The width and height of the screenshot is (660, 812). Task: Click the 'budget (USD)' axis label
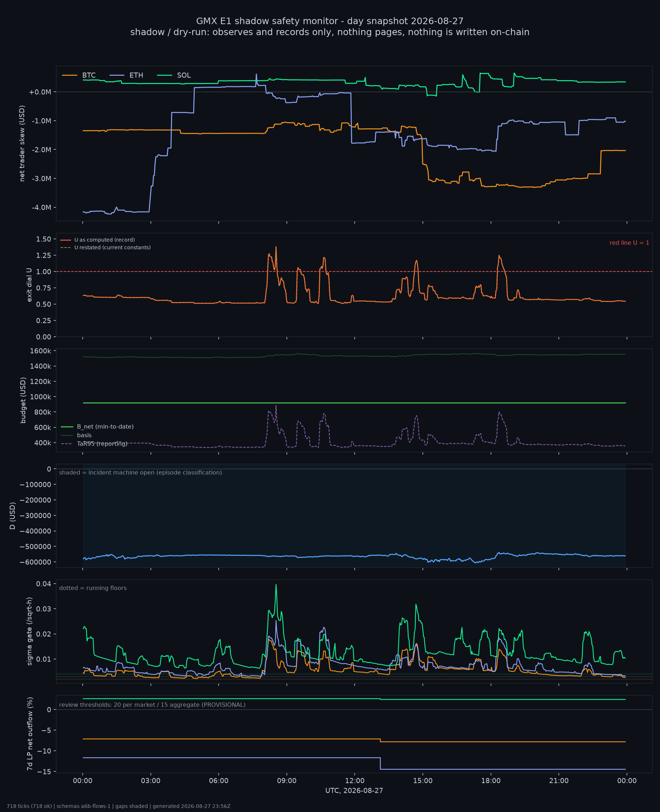(x=23, y=400)
